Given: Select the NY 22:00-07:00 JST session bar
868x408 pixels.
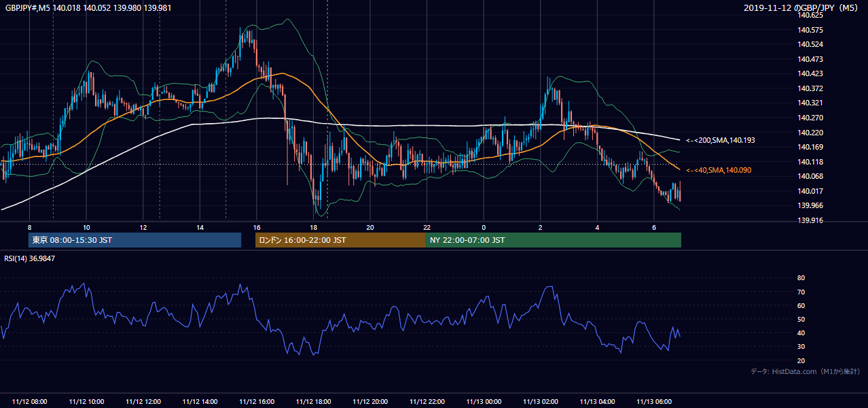Looking at the screenshot, I should tap(554, 240).
